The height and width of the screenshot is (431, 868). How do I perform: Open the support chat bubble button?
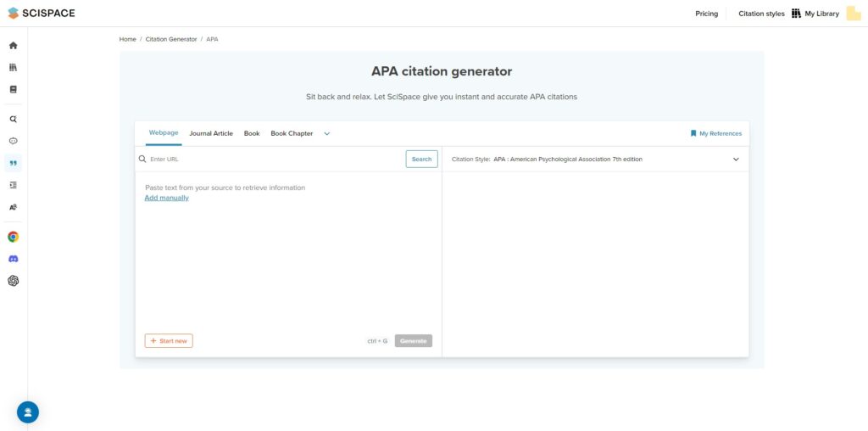pyautogui.click(x=28, y=412)
